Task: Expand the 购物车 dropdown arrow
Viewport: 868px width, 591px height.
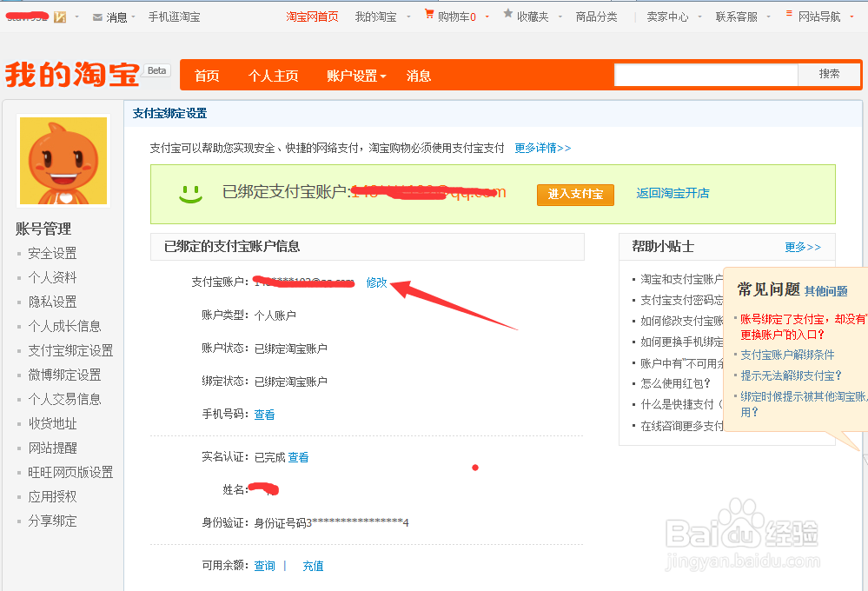Action: point(487,17)
